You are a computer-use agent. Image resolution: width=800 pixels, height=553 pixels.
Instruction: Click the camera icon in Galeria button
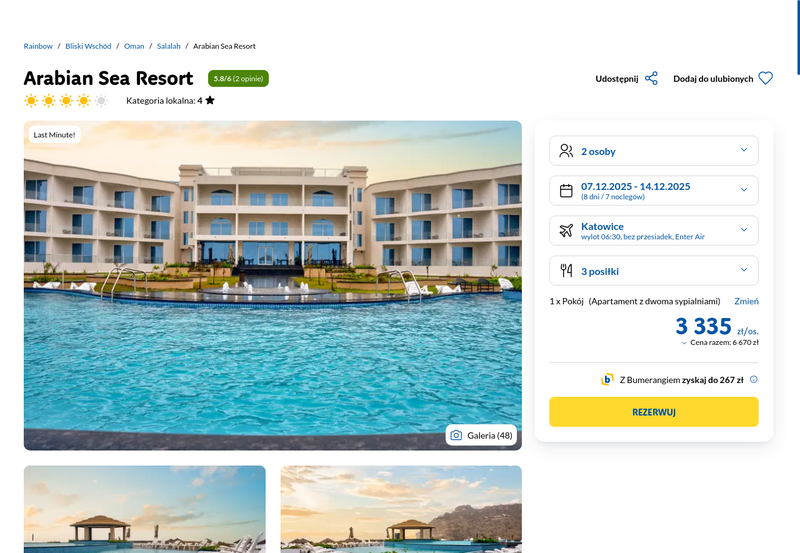click(x=456, y=435)
